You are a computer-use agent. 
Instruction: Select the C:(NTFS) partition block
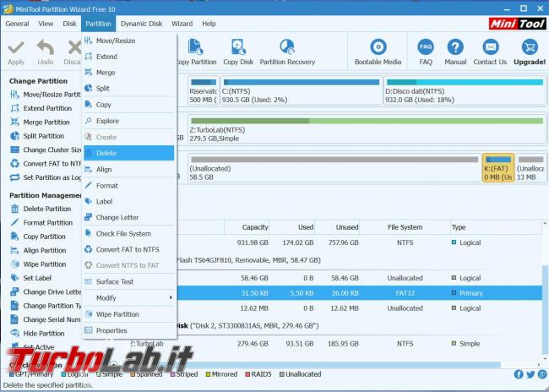(x=301, y=90)
